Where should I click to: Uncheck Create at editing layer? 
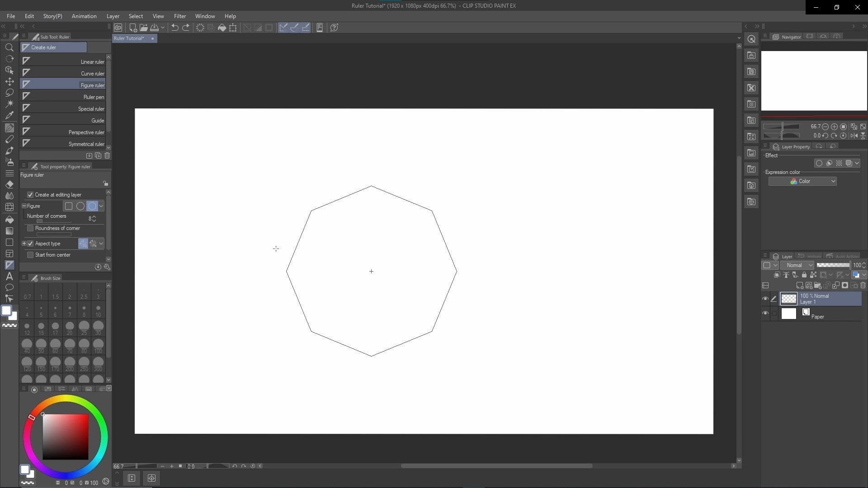[30, 195]
